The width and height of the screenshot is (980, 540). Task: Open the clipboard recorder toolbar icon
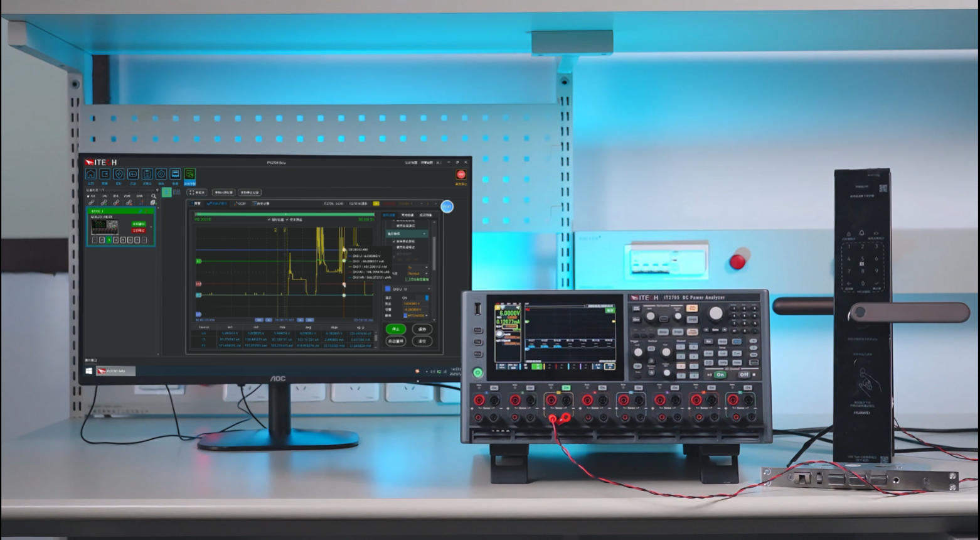147,174
